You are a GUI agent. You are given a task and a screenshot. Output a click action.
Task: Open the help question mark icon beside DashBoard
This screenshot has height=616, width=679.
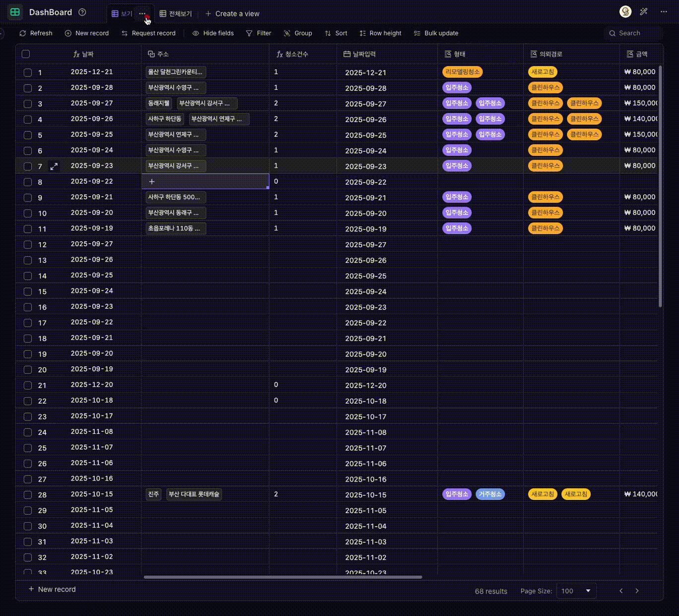point(82,12)
